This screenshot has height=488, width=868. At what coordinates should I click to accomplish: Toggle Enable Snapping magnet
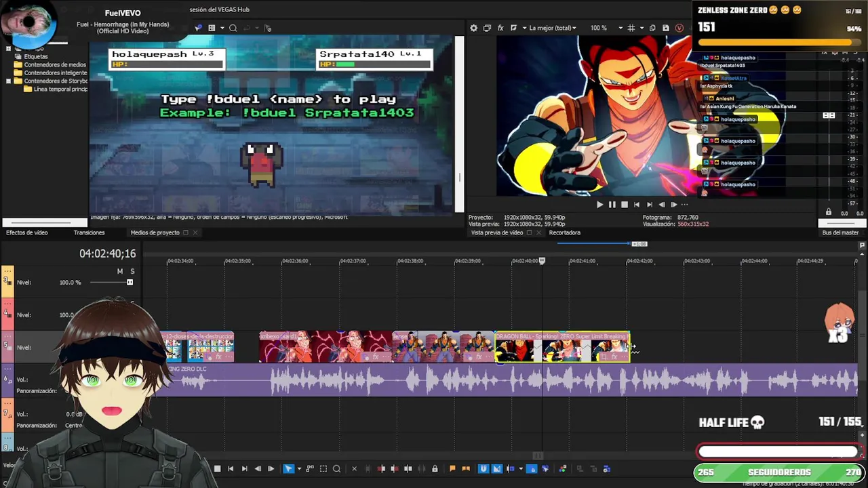tap(483, 468)
